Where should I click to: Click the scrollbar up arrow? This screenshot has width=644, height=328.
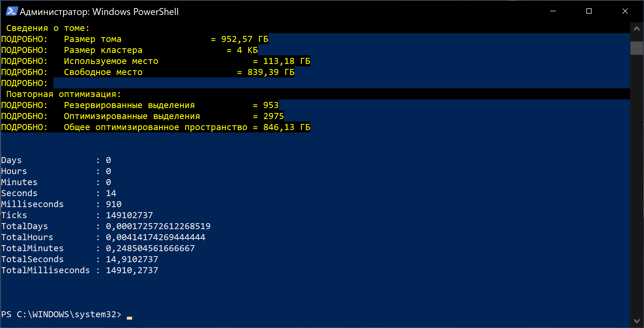637,29
